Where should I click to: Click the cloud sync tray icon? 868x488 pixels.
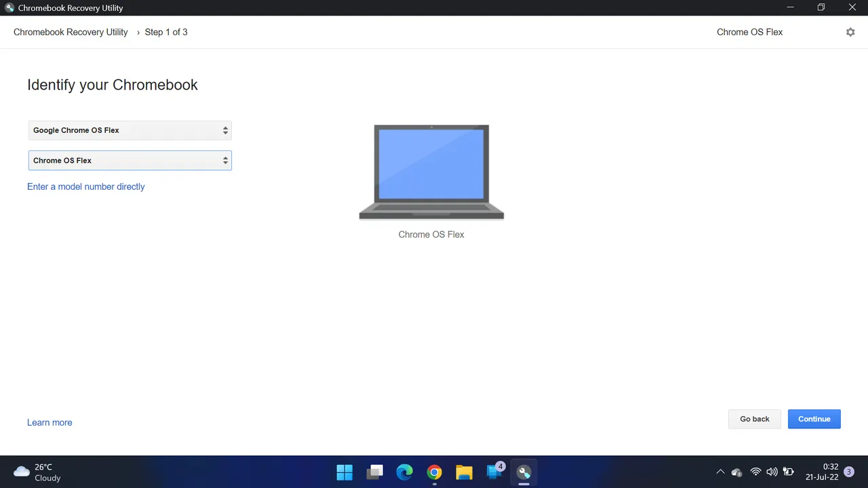coord(736,472)
